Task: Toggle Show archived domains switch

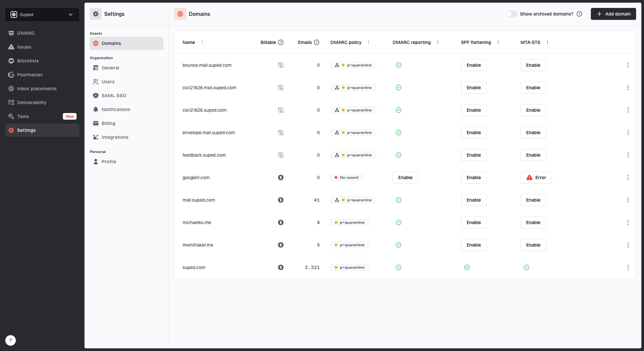Action: click(x=511, y=14)
